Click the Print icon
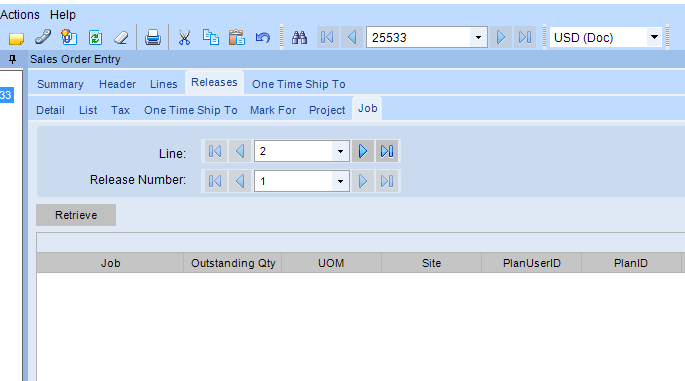This screenshot has width=685, height=381. (x=153, y=37)
